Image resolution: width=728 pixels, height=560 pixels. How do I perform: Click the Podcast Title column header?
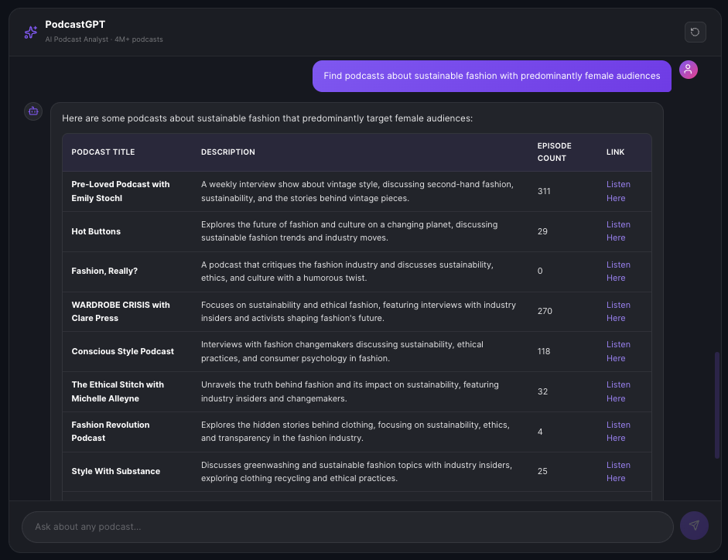click(103, 152)
